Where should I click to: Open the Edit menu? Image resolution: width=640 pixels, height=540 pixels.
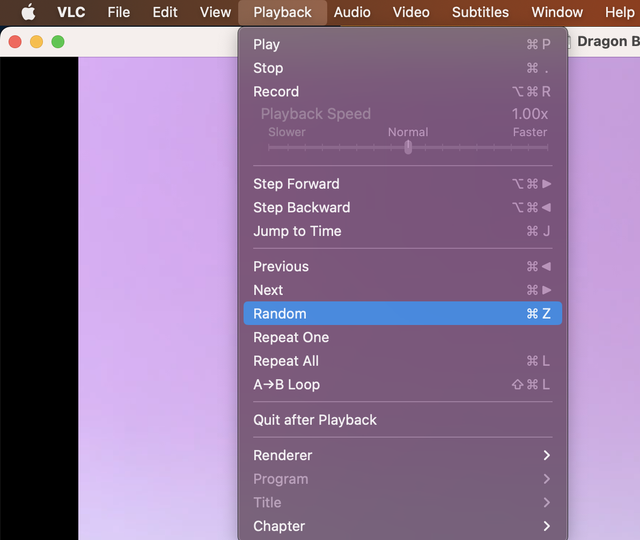165,12
